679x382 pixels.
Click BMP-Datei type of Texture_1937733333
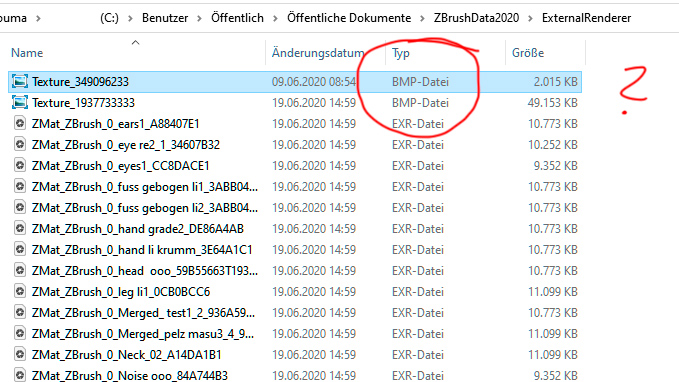(x=420, y=103)
